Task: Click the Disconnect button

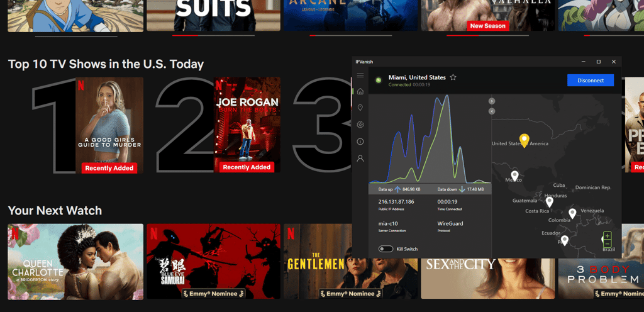Action: pos(591,80)
